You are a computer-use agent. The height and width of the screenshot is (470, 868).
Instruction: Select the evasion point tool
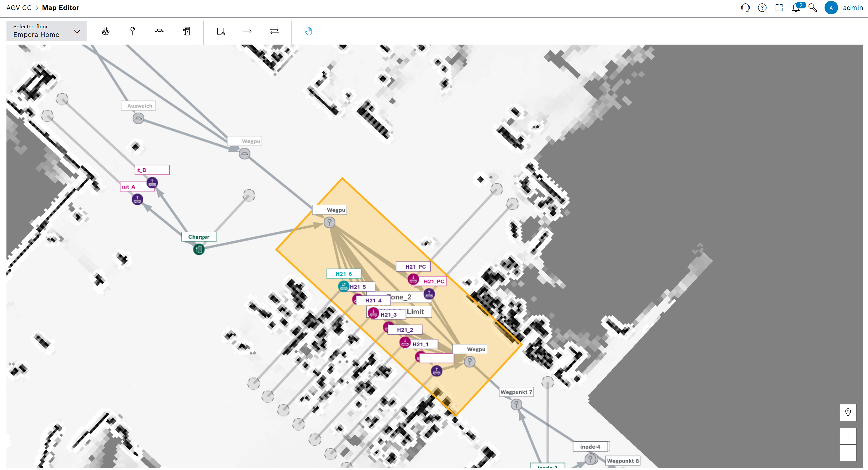click(159, 31)
